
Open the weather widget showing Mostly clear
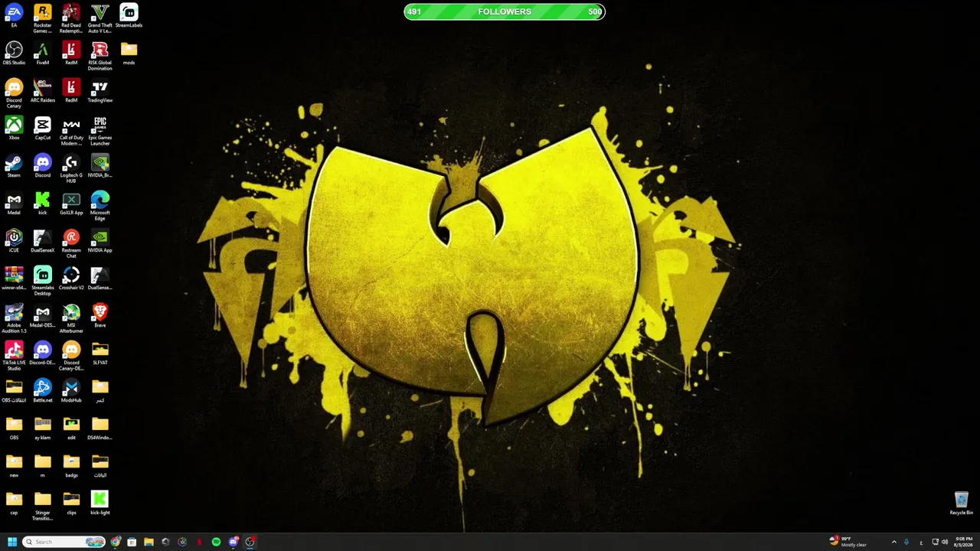coord(848,542)
